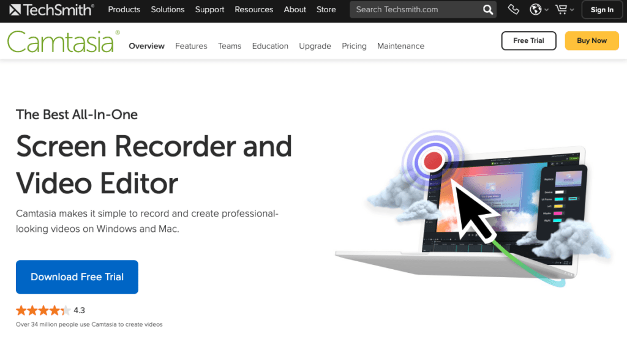Expand the globe language dropdown arrow
The image size is (627, 364).
[x=546, y=10]
